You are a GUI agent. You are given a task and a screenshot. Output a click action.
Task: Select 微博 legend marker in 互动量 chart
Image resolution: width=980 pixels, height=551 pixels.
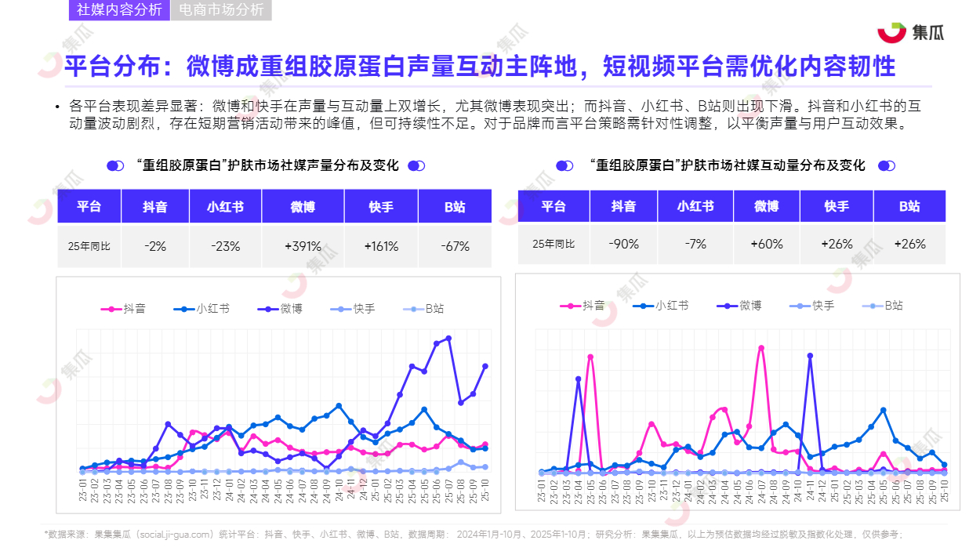(727, 306)
